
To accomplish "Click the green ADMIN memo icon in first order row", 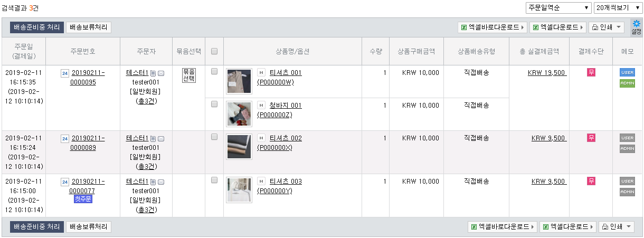I will [627, 83].
